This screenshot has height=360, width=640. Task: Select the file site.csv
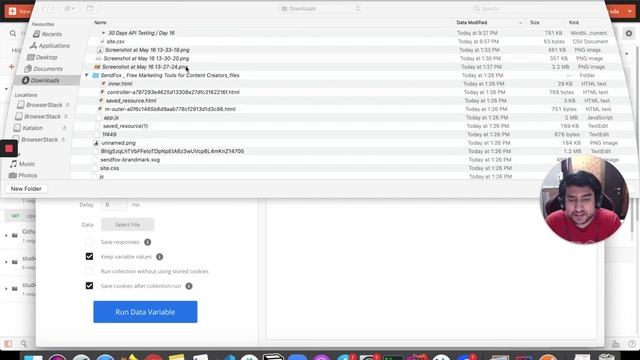click(116, 42)
